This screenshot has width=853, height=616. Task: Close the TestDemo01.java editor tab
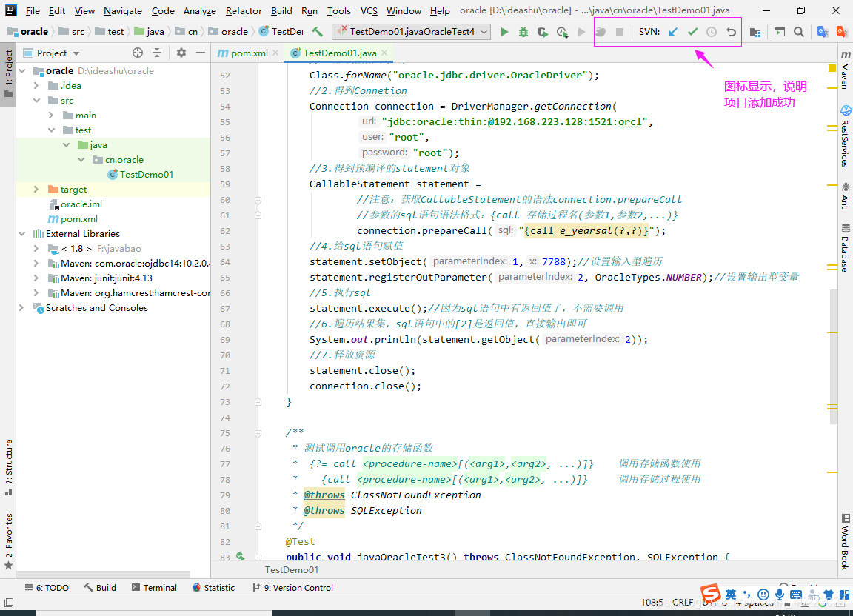384,53
